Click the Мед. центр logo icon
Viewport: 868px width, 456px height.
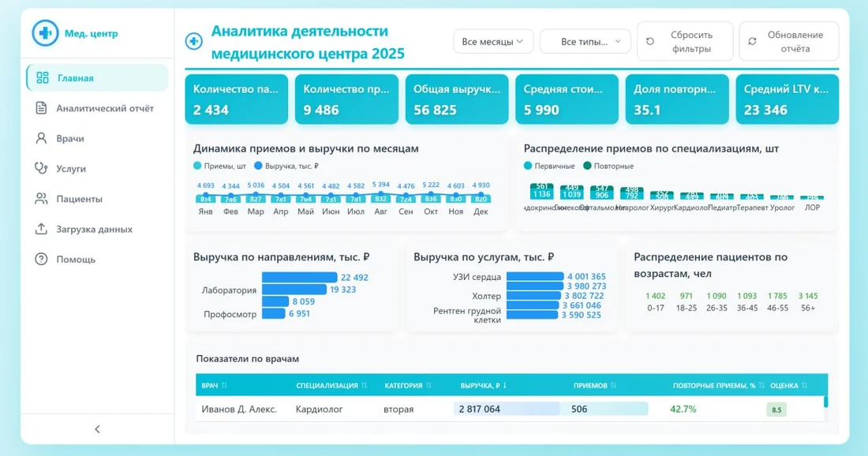point(45,33)
